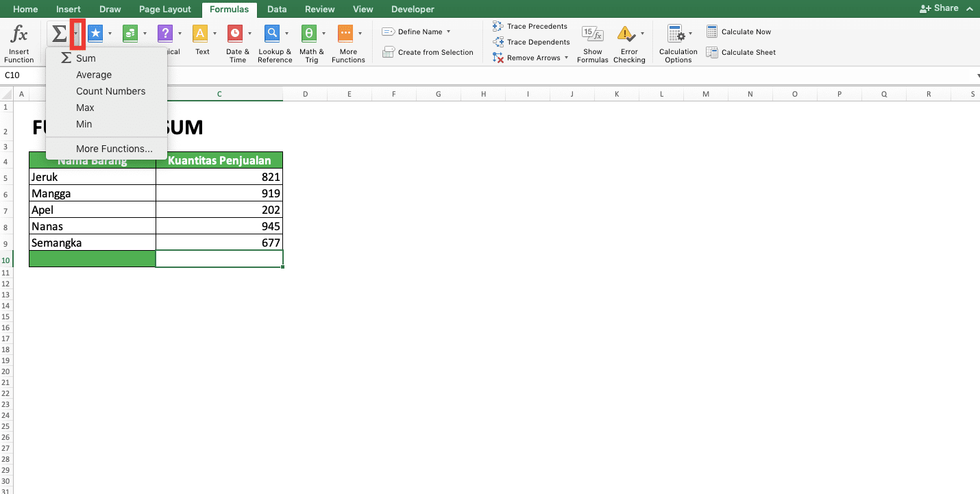Switch to the Developer tab
980x494 pixels.
pos(413,9)
